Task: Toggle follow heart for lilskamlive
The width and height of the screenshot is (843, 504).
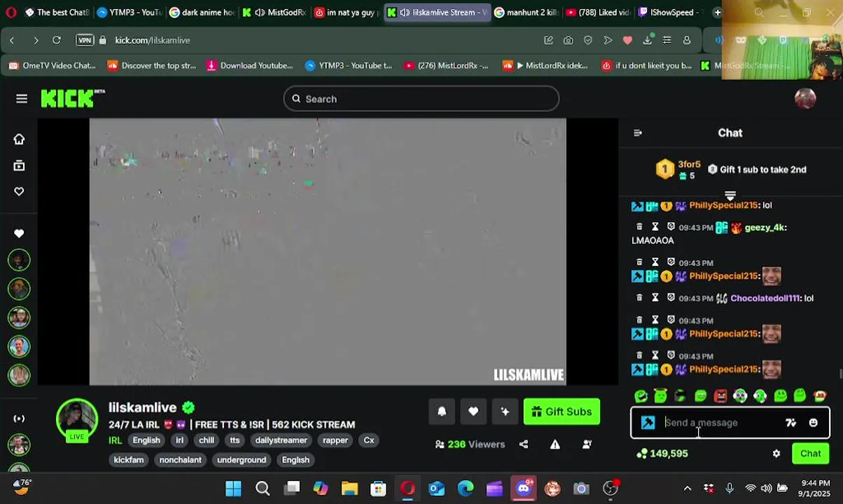Action: click(473, 412)
